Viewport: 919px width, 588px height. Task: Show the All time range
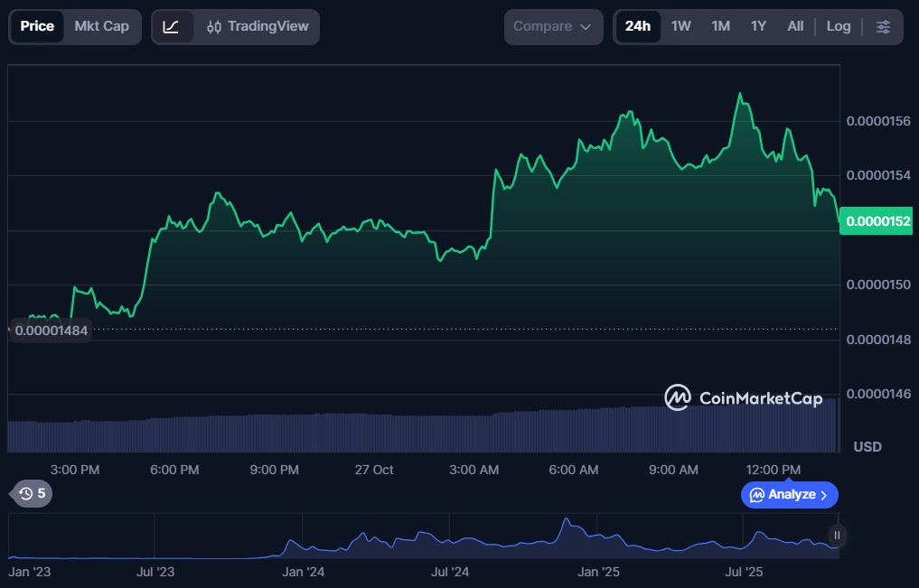point(794,26)
